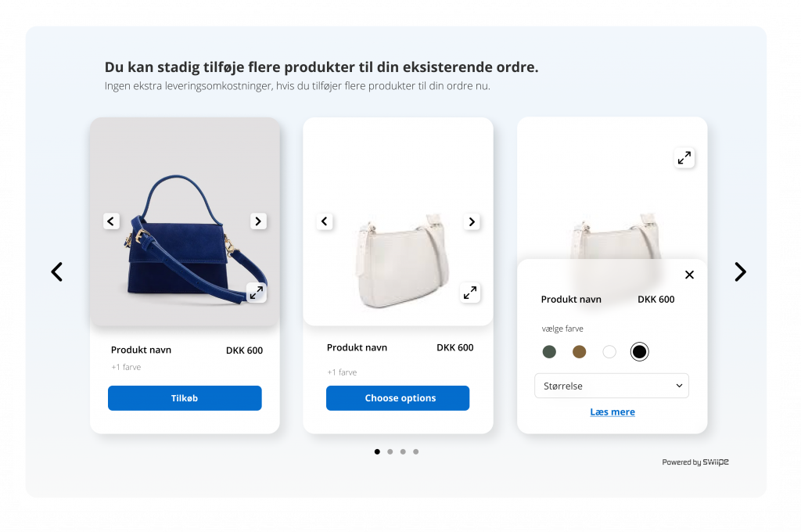Select the black color swatch

[x=639, y=351]
